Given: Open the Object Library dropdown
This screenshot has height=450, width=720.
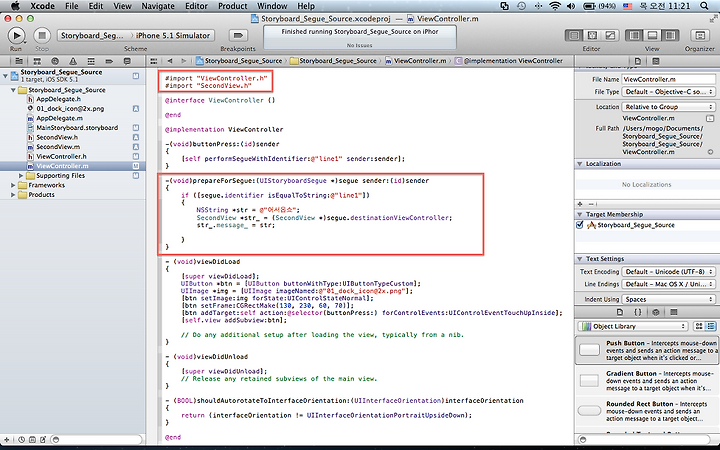Looking at the screenshot, I should (x=633, y=326).
